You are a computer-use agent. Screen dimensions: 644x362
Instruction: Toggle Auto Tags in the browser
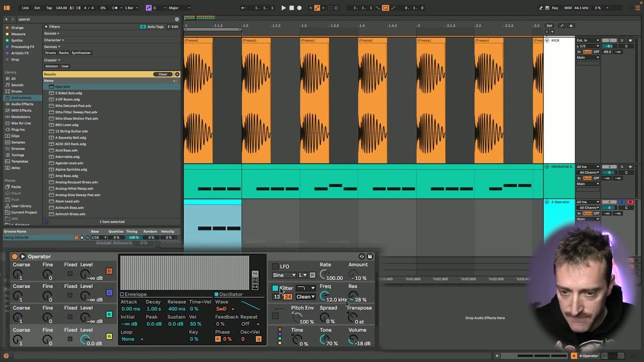click(x=152, y=27)
